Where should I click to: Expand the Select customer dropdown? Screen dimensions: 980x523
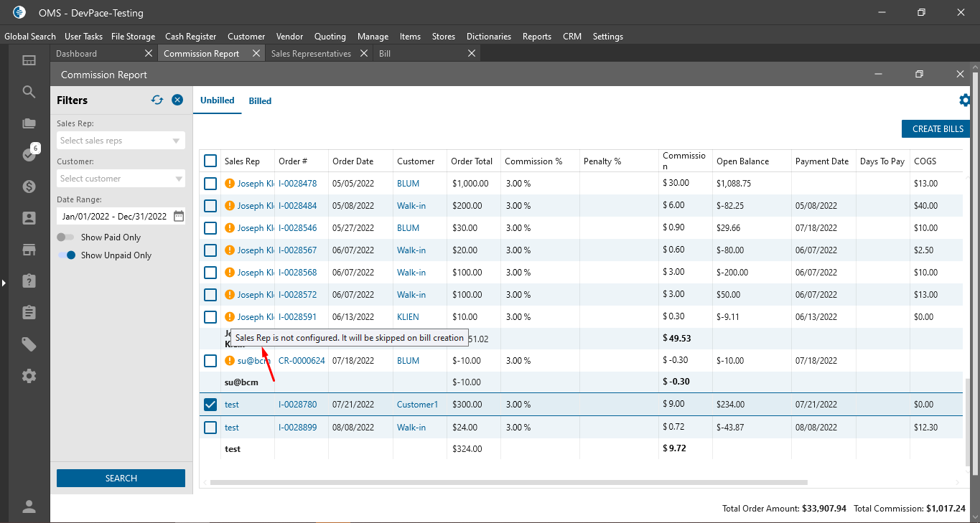[x=121, y=179]
